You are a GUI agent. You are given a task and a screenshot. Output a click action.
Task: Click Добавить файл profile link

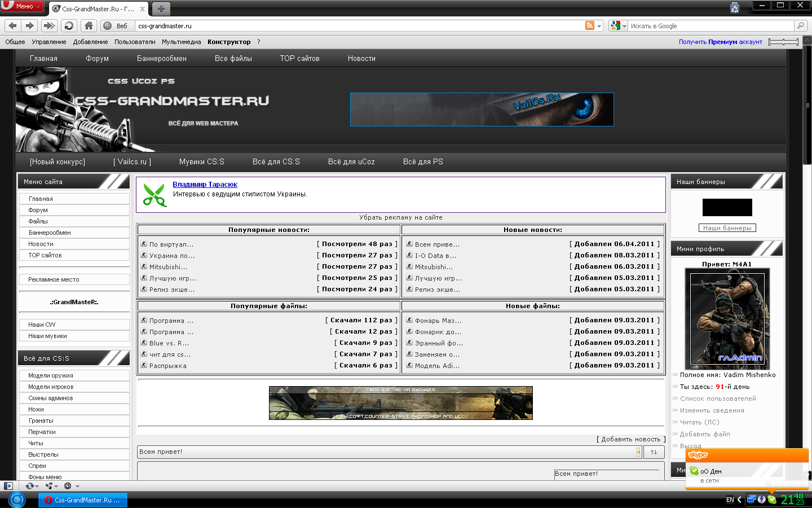(x=705, y=434)
